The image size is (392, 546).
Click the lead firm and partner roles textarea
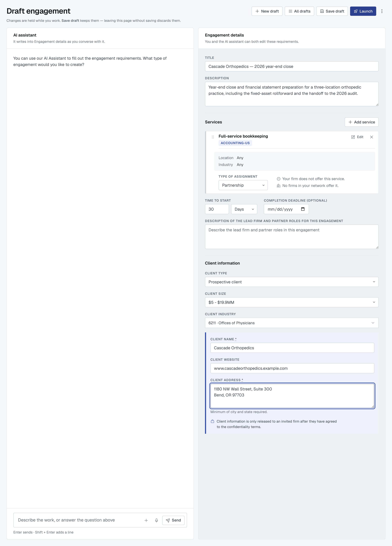point(291,237)
